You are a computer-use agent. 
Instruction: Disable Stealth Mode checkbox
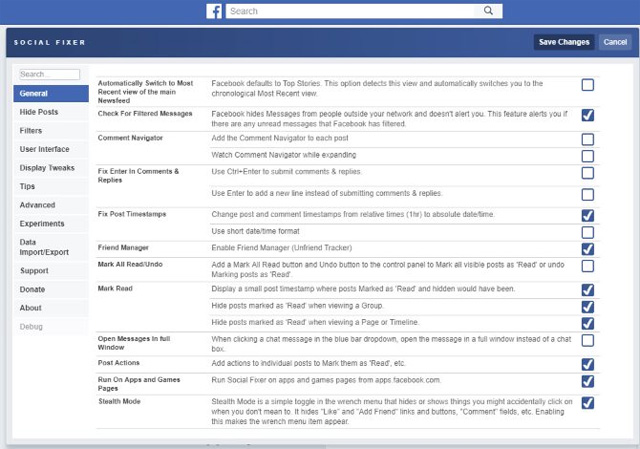587,403
